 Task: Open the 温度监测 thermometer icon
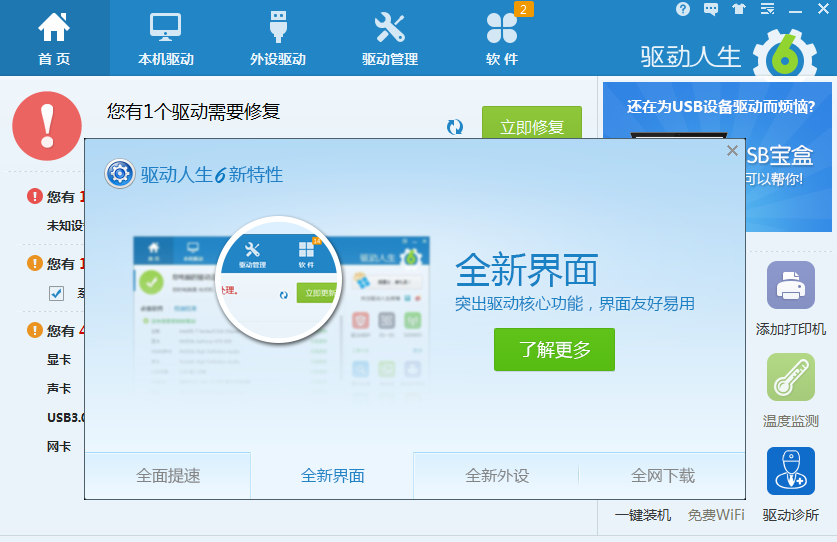(x=791, y=377)
